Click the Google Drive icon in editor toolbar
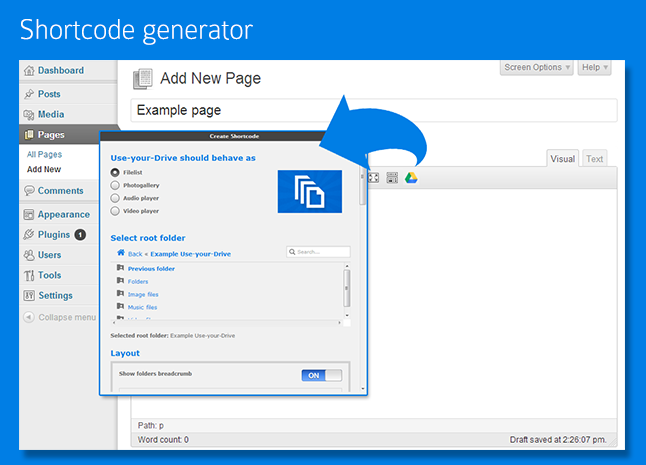The image size is (646, 465). coord(411,178)
